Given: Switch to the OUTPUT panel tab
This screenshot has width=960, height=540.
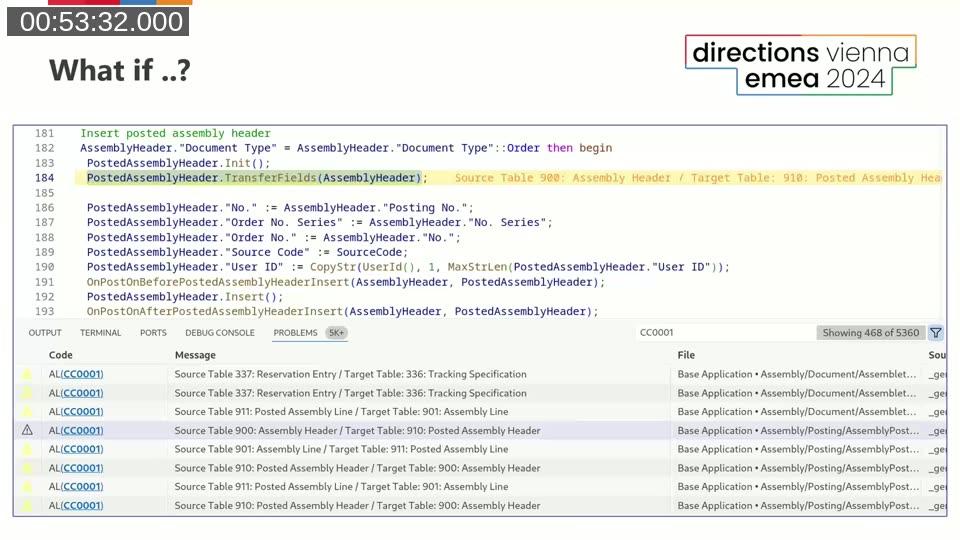Looking at the screenshot, I should coord(45,332).
